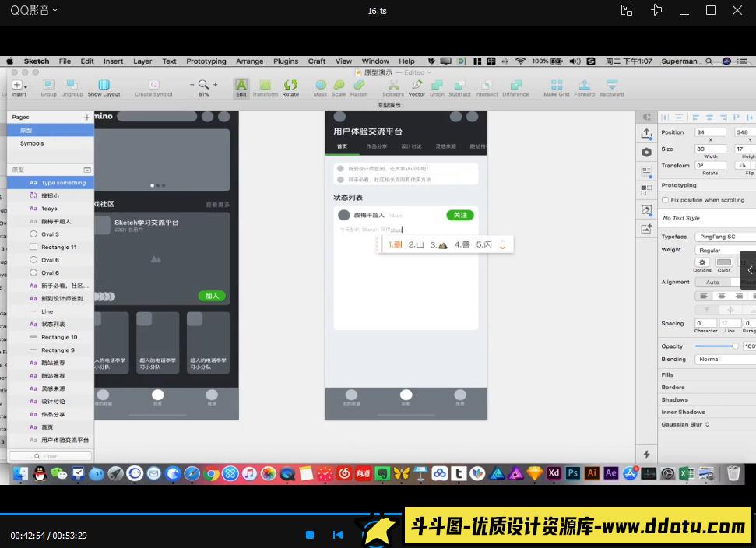
Task: Open Sketch app in the Dock
Action: pos(534,473)
